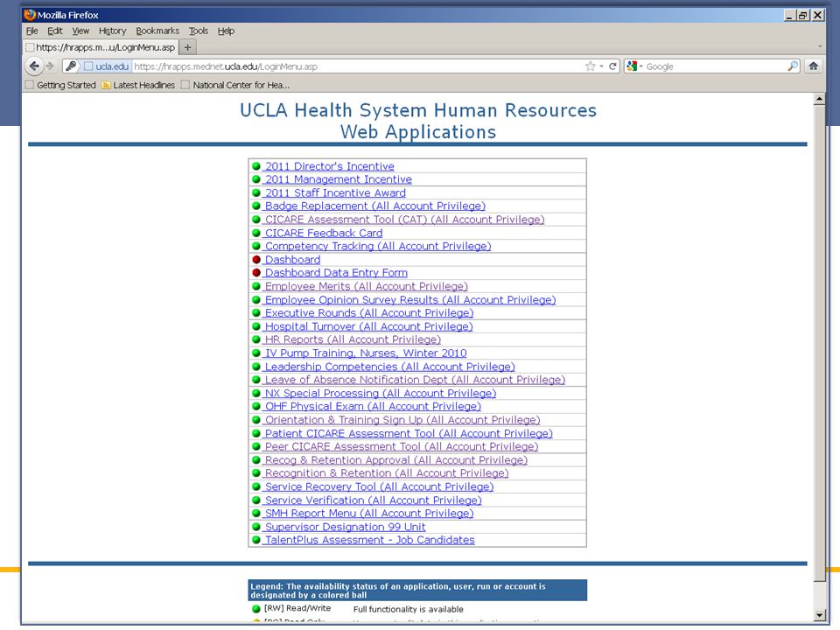Click the Getting Started bookmark

coord(60,85)
